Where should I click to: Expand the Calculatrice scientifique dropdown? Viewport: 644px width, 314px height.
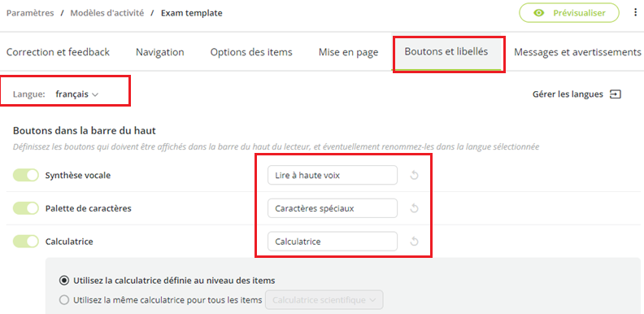324,300
